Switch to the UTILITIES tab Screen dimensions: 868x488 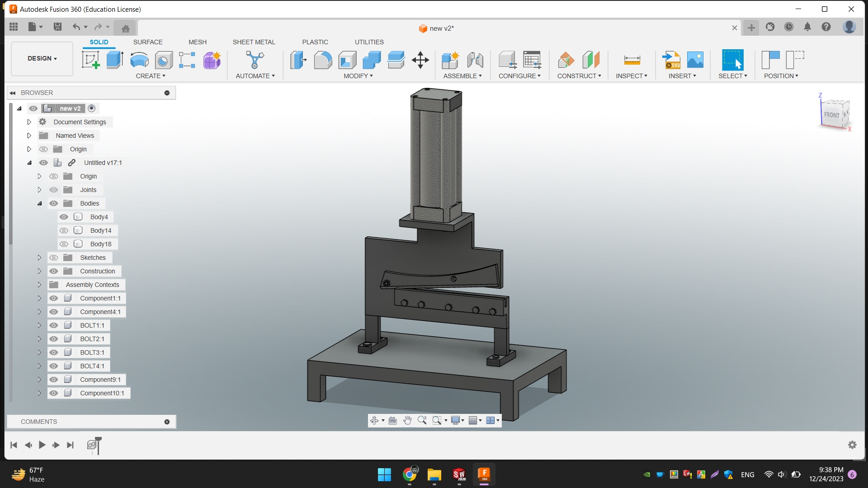369,42
